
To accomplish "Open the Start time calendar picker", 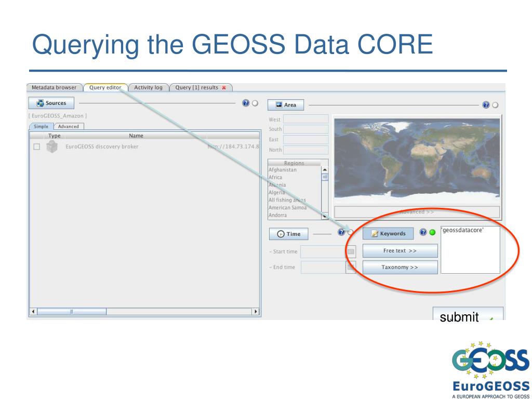I will (x=351, y=251).
